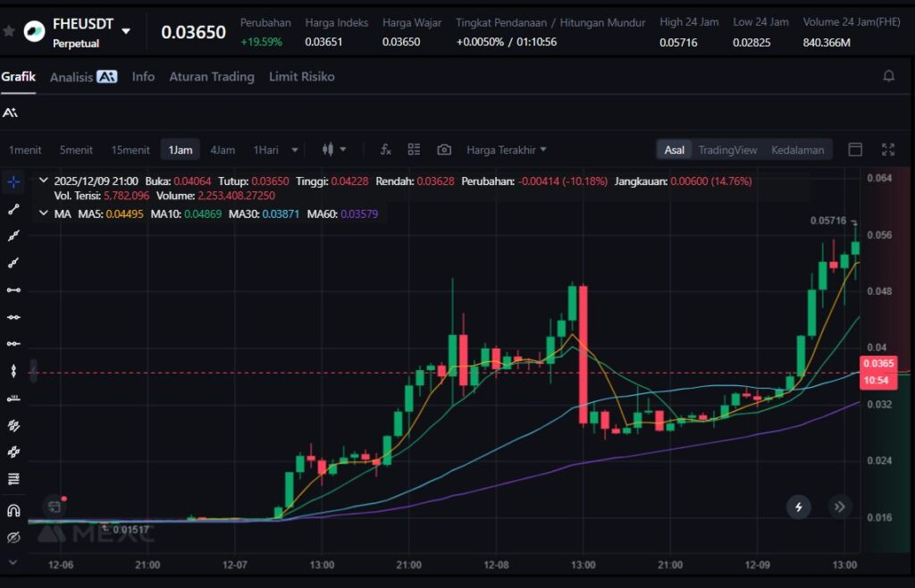Screen dimensions: 915x588
Task: Open the Harga Terakhir price type dropdown
Action: click(x=506, y=150)
